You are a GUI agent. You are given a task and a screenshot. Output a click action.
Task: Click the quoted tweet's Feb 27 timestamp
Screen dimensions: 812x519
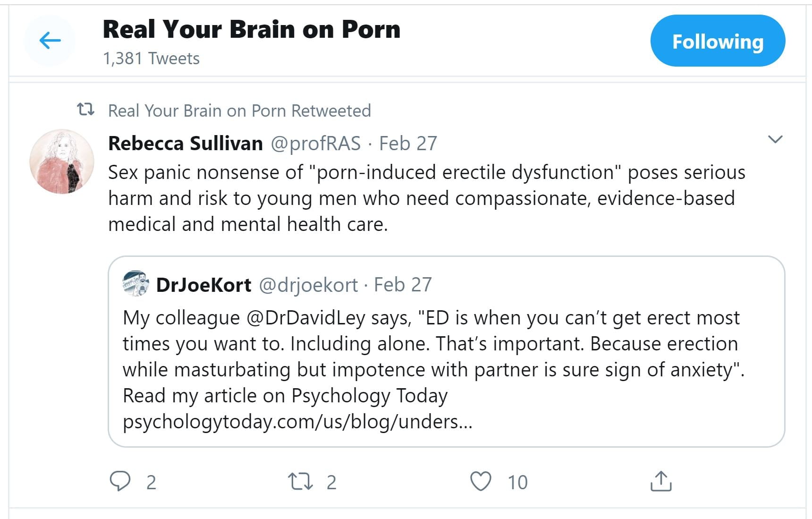(403, 285)
